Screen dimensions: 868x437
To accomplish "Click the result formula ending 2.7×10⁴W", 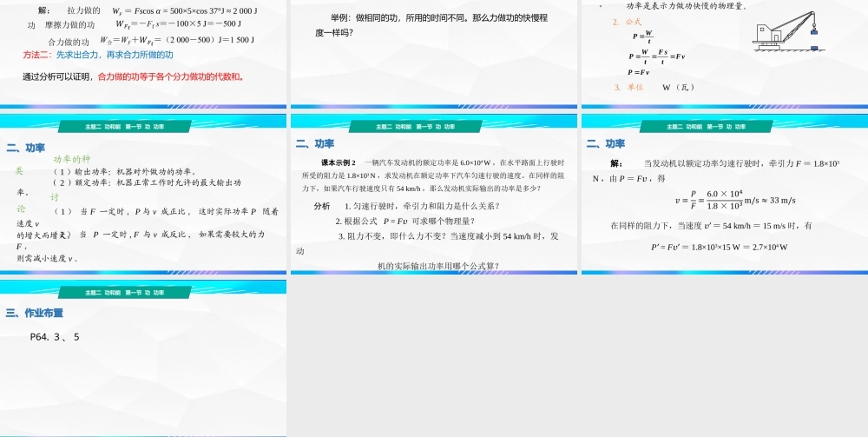I will point(719,247).
